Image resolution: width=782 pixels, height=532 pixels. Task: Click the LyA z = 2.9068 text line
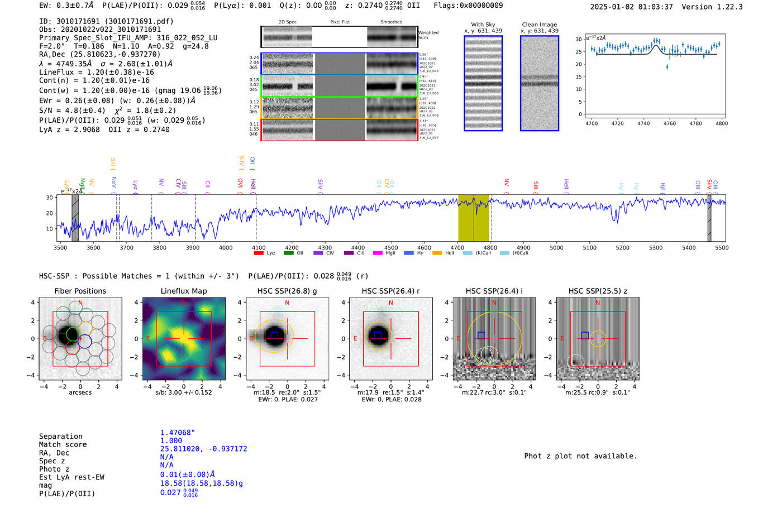click(x=104, y=130)
